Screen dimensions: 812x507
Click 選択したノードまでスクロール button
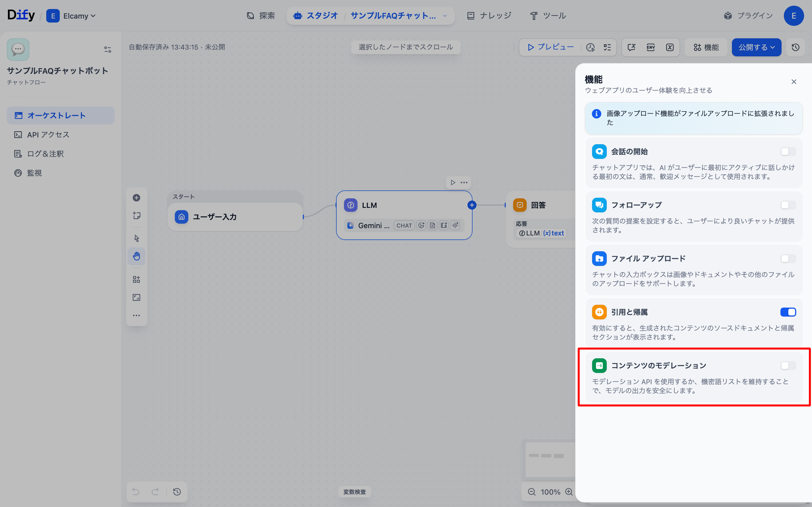[x=406, y=47]
